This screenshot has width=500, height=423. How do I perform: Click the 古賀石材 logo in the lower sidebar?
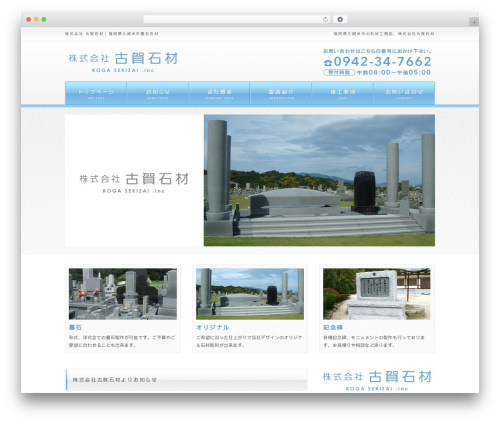(377, 380)
